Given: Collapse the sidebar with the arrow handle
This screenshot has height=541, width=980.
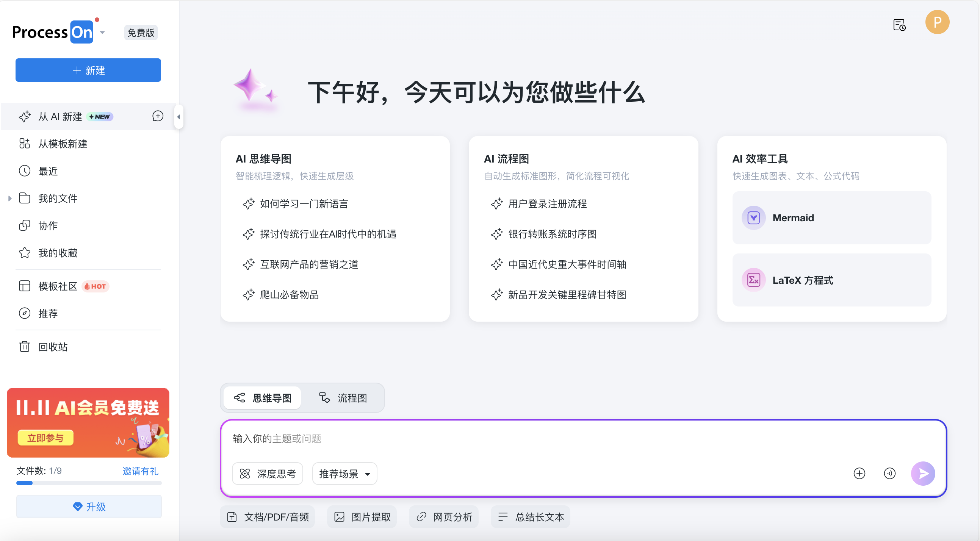Looking at the screenshot, I should (179, 117).
